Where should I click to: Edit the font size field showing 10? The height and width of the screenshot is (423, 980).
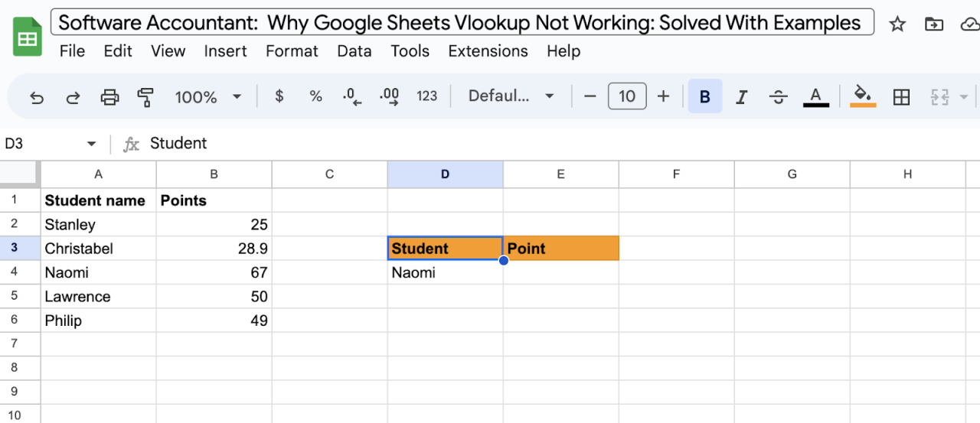click(627, 96)
